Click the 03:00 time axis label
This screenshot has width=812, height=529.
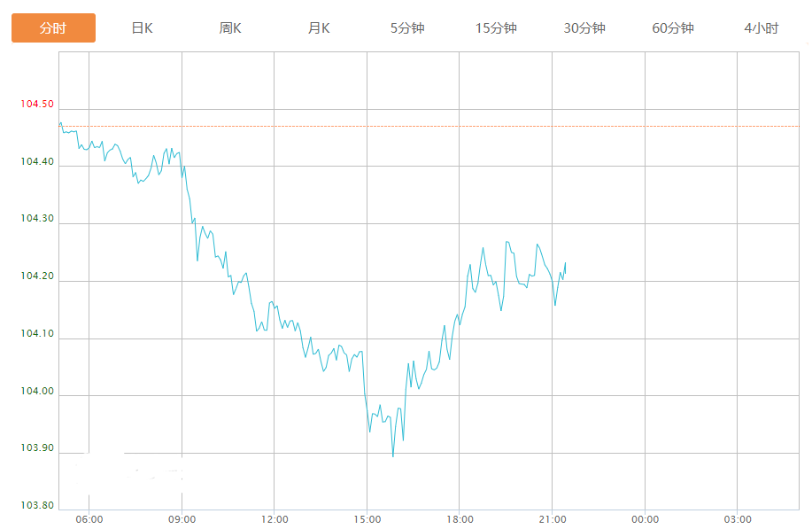[738, 519]
